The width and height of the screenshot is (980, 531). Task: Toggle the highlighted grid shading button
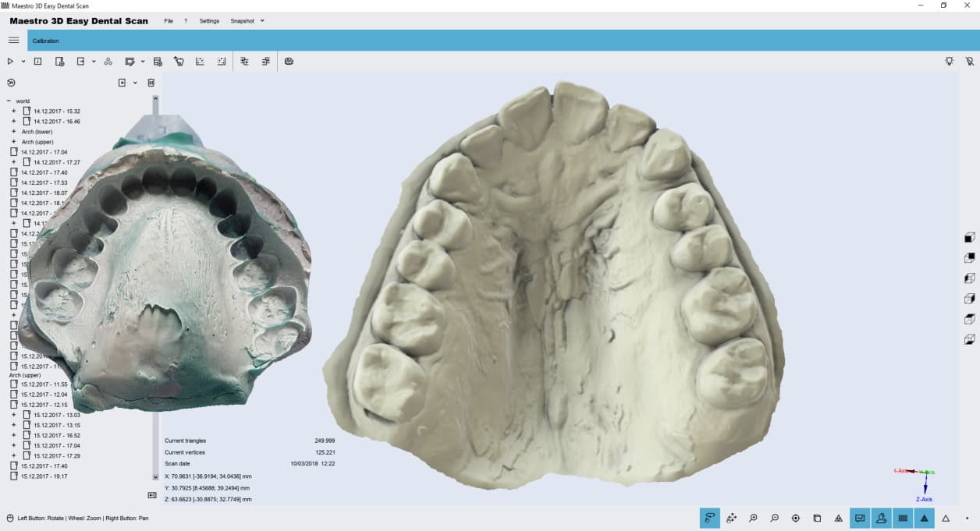[x=903, y=518]
